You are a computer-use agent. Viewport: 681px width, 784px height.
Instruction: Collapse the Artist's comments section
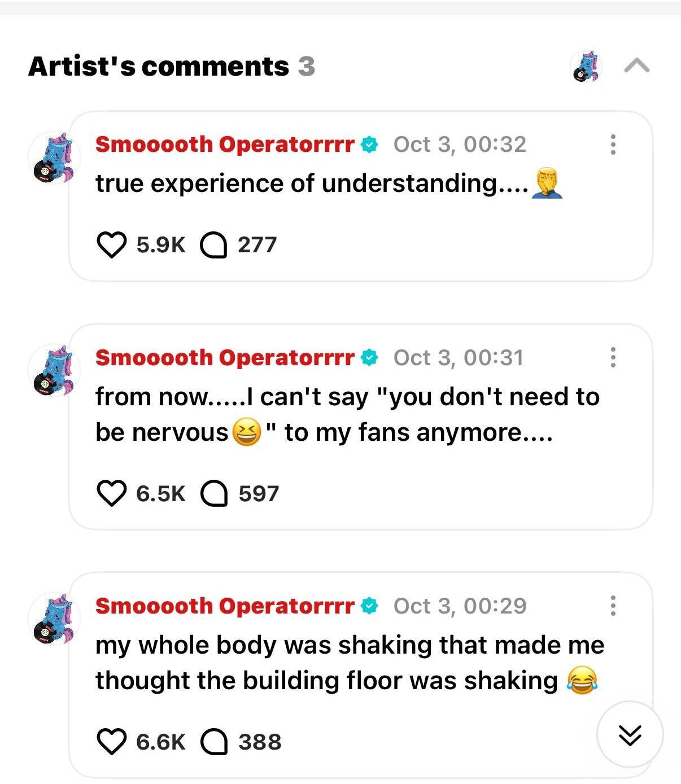click(x=637, y=67)
